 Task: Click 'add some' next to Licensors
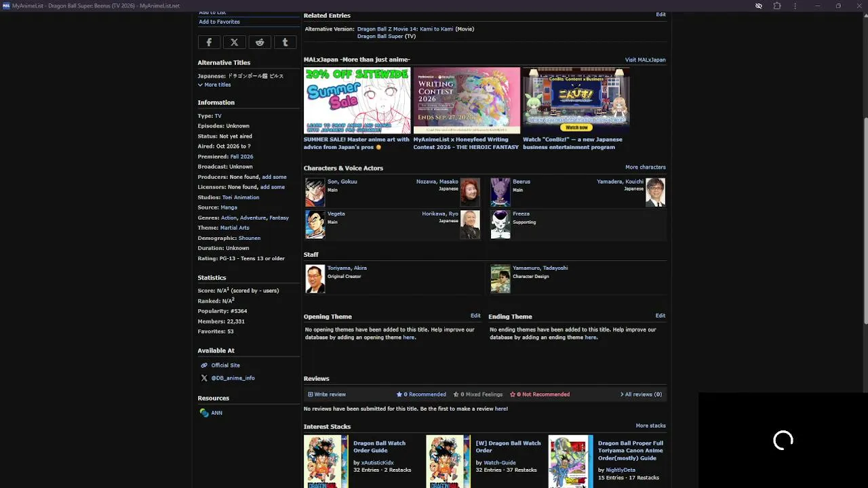coord(273,187)
